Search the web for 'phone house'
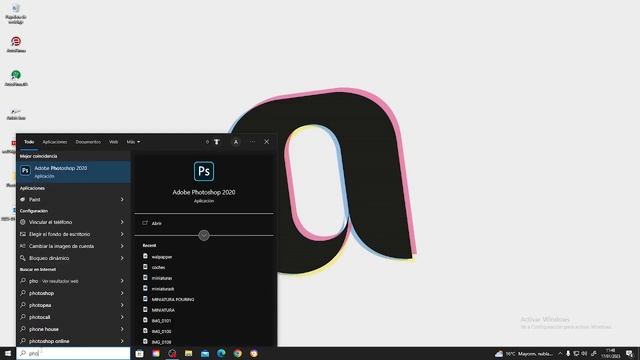Screen dimensions: 640x360 (x=73, y=329)
